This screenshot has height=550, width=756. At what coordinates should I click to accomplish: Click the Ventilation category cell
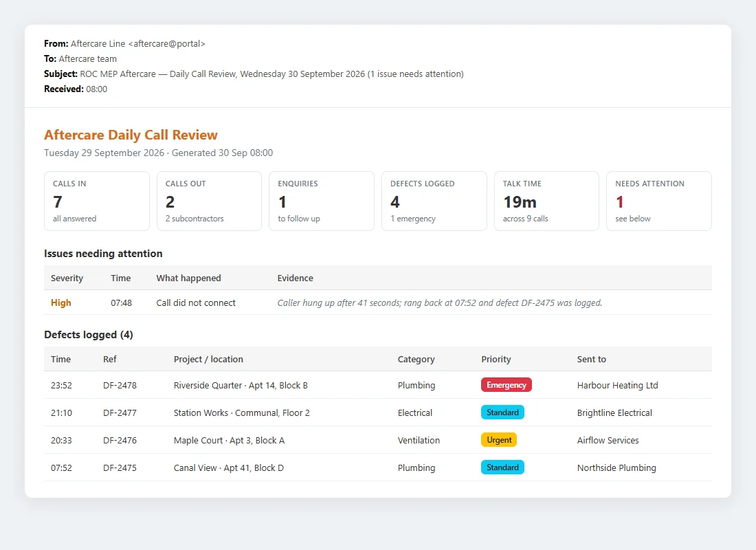(419, 440)
